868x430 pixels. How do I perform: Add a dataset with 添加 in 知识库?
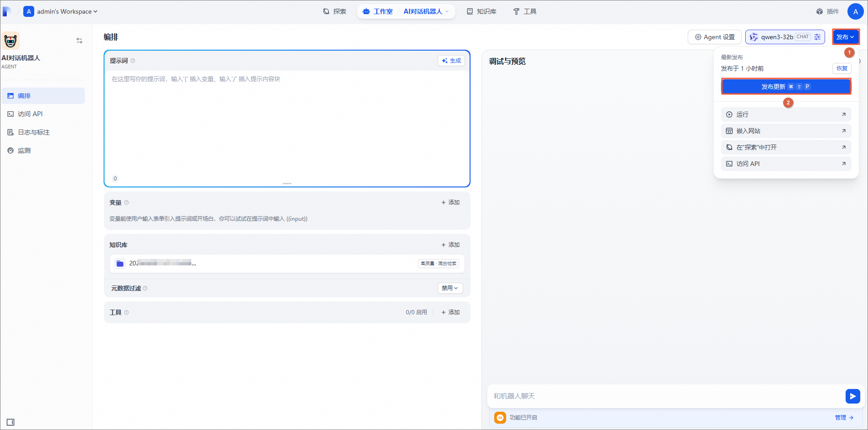click(x=450, y=245)
